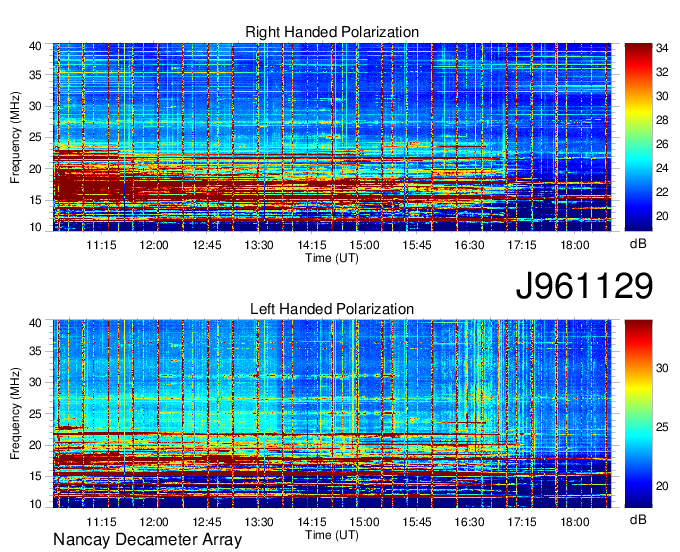The width and height of the screenshot is (680, 552).
Task: Click 10 MHz tick of Left Handed plot
Action: (x=35, y=504)
